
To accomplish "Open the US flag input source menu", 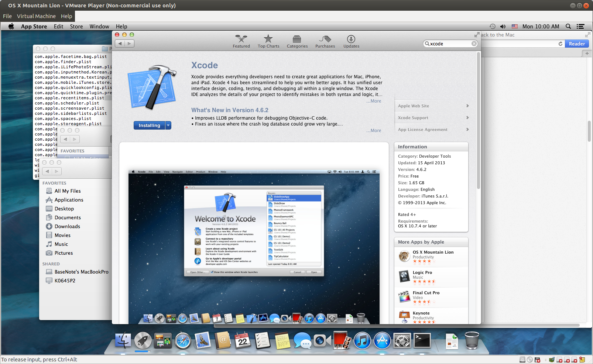I will [515, 27].
